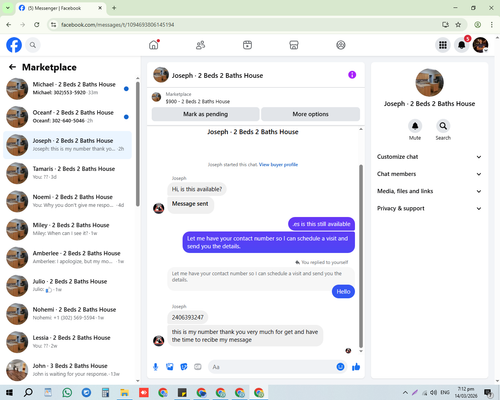Viewport: 500px width, 400px height.
Task: Open the Facebook home logo
Action: click(x=14, y=45)
